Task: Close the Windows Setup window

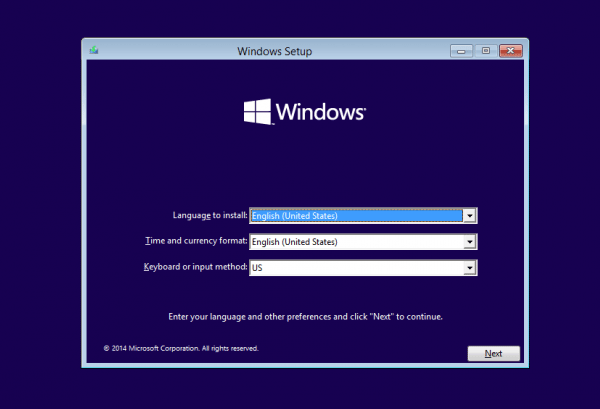Action: [511, 51]
